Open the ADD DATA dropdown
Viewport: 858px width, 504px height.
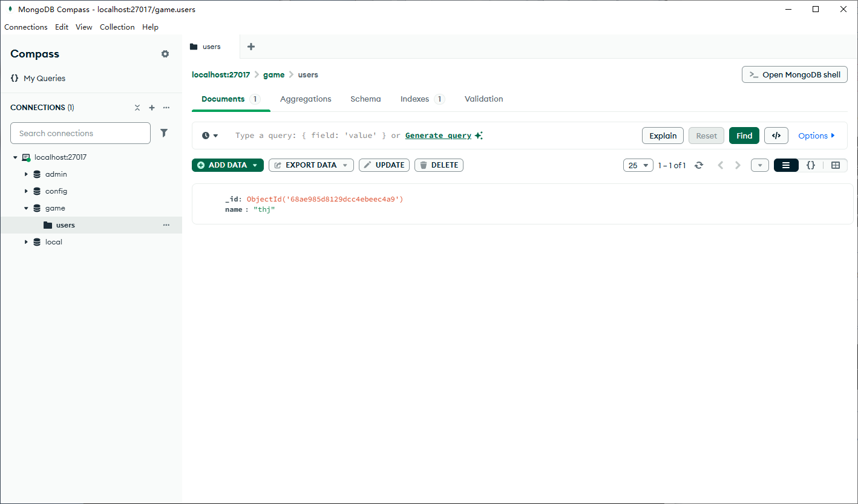(228, 165)
